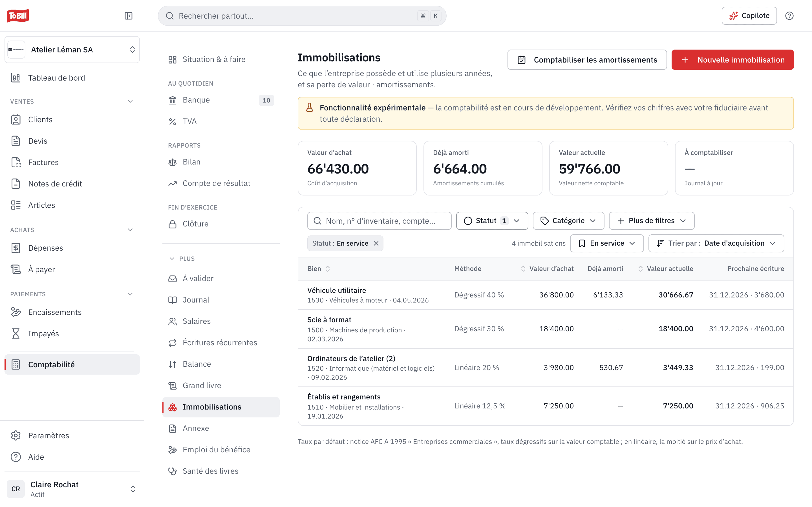
Task: Click Comptabiliser les amortissements button
Action: (x=587, y=60)
